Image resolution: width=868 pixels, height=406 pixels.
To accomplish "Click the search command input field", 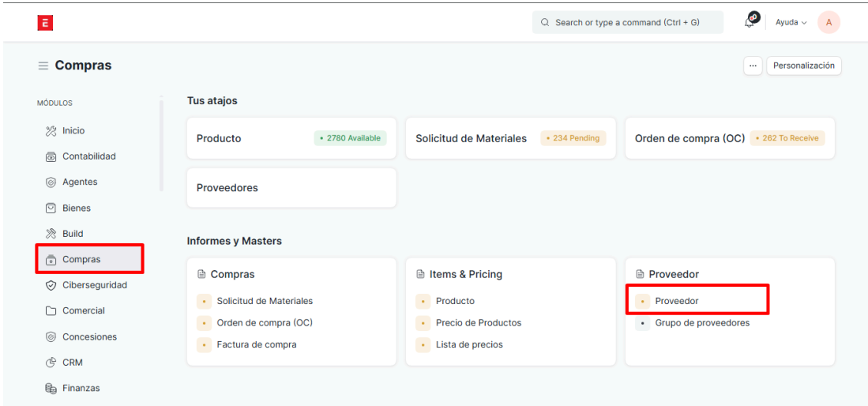I will click(x=628, y=22).
